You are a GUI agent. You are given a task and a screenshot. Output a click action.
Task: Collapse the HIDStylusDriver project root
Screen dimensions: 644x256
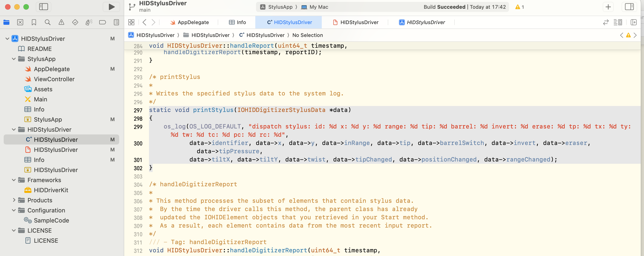(x=7, y=39)
